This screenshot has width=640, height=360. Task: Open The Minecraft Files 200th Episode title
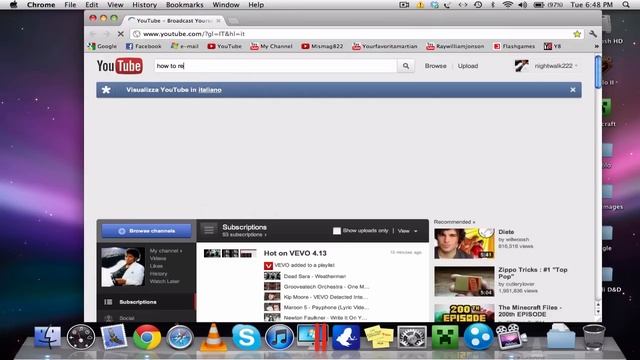coord(530,311)
